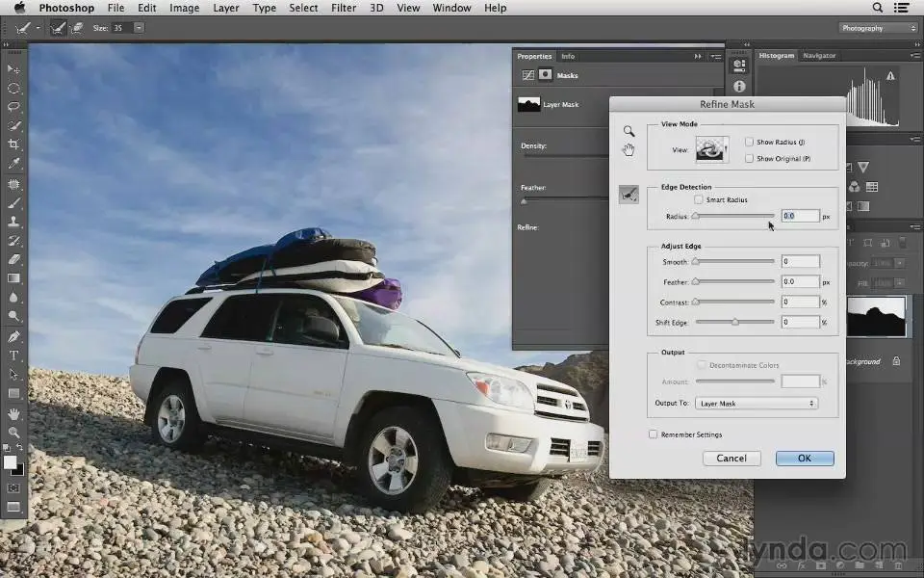Expand the brush Size dropdown in options bar
This screenshot has height=578, width=924.
[x=139, y=28]
